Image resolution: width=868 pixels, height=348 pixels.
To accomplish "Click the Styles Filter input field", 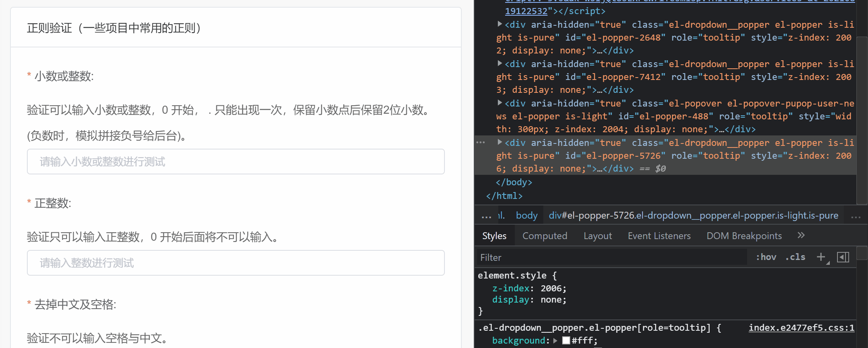I will [x=611, y=257].
